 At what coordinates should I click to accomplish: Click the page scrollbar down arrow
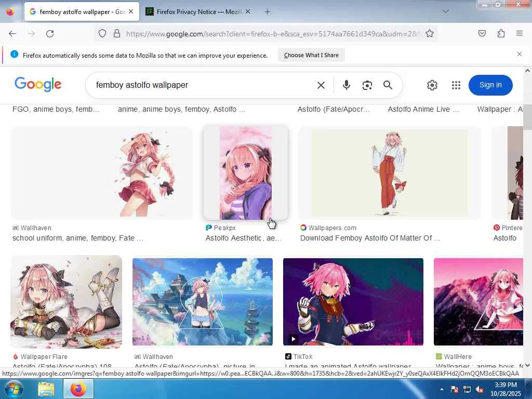[527, 365]
